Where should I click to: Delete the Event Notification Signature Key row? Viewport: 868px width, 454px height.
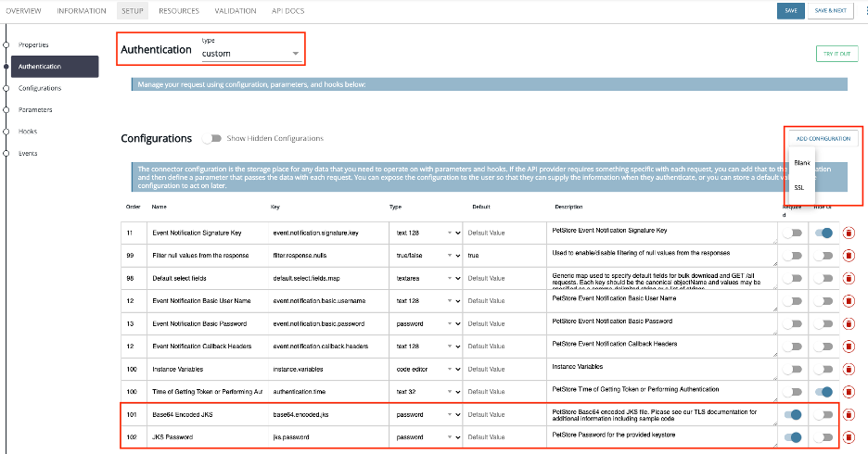(849, 233)
